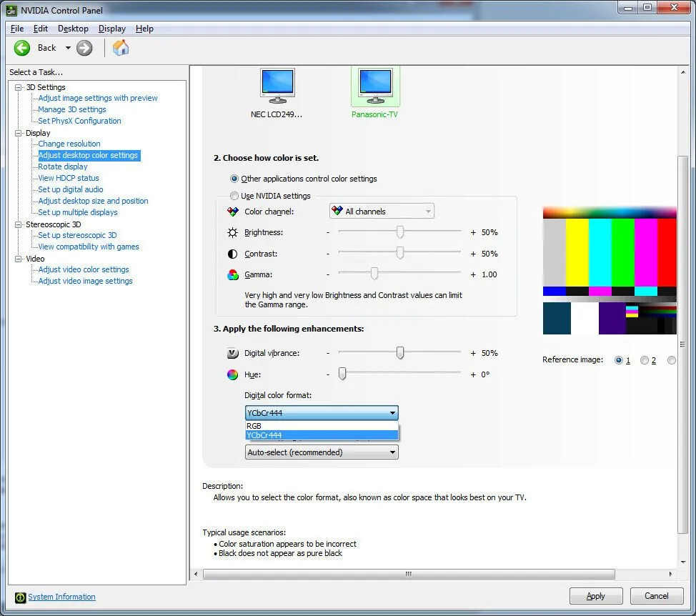
Task: Open the Help menu
Action: pyautogui.click(x=144, y=29)
